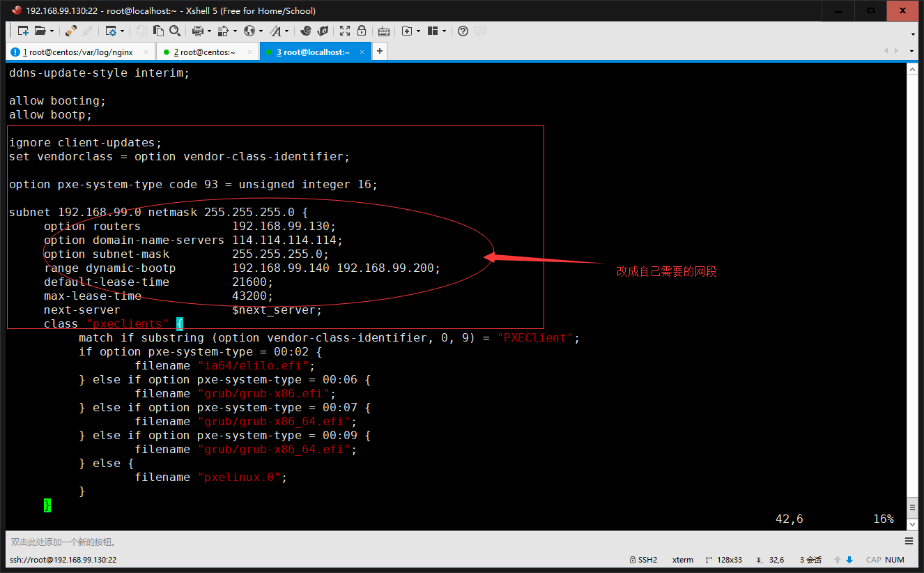
Task: Click the window layout arrangement icon
Action: tap(433, 31)
